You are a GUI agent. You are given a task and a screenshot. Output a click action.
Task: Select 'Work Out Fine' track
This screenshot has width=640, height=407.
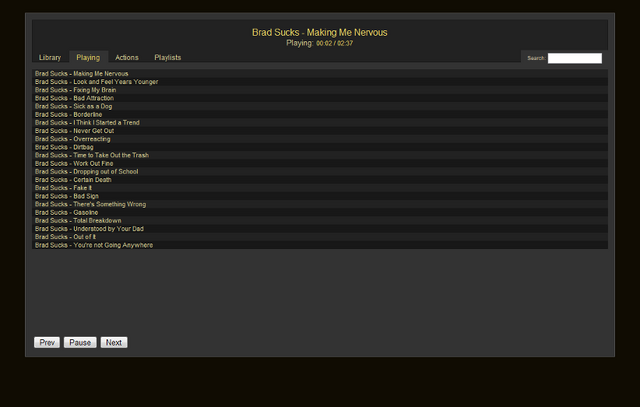pos(320,163)
